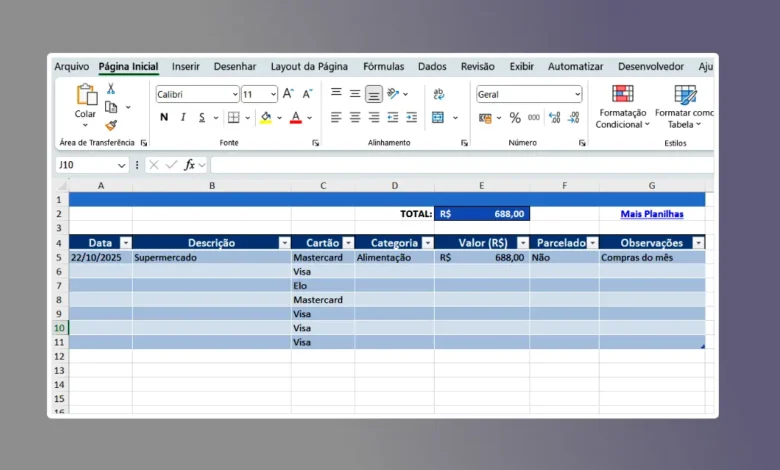Open Formatação Condicional menu
This screenshot has height=470, width=780.
click(622, 106)
